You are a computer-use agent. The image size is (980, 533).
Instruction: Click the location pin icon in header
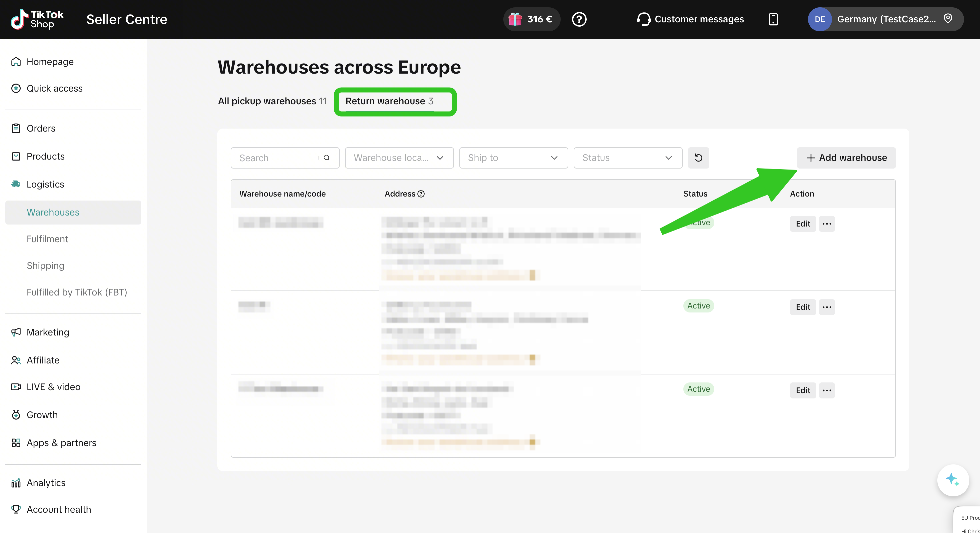(x=948, y=18)
